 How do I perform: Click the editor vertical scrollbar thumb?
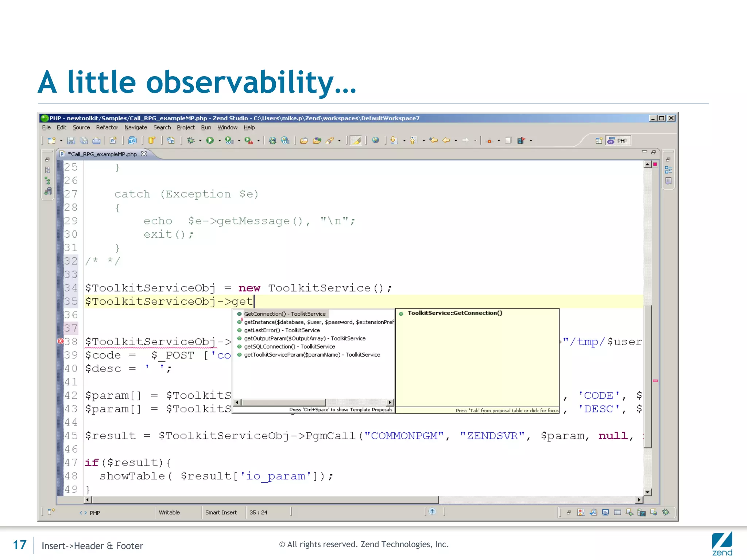648,377
